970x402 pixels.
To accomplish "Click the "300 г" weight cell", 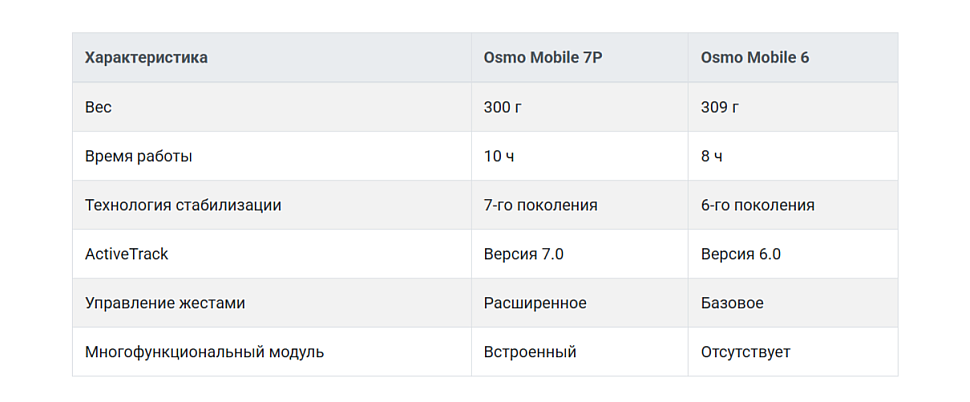I will 502,107.
